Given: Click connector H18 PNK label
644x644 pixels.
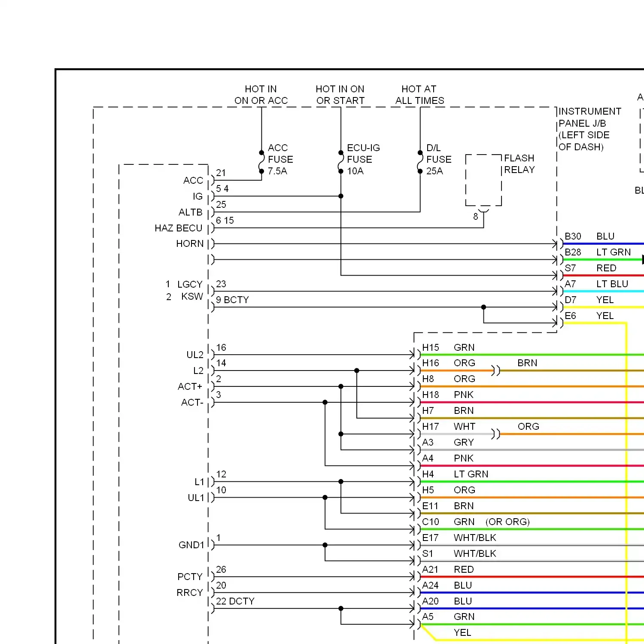Looking at the screenshot, I should [448, 395].
